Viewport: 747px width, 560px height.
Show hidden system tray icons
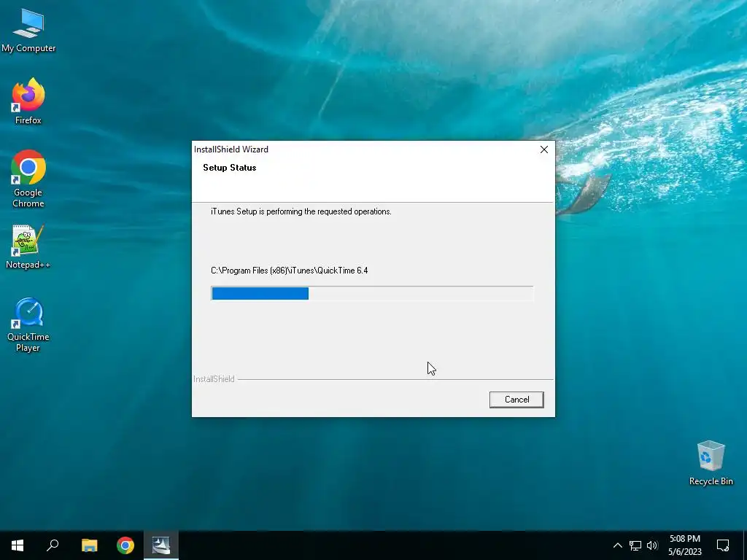click(617, 545)
